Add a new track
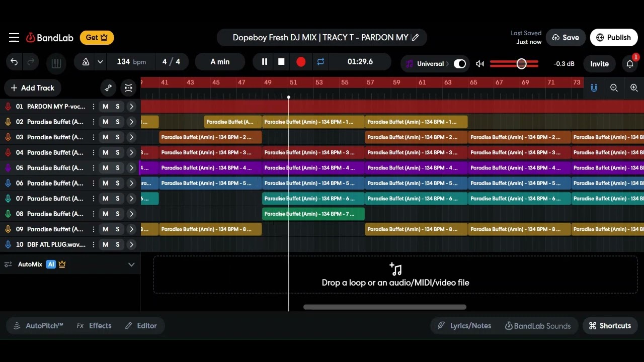 coord(33,88)
